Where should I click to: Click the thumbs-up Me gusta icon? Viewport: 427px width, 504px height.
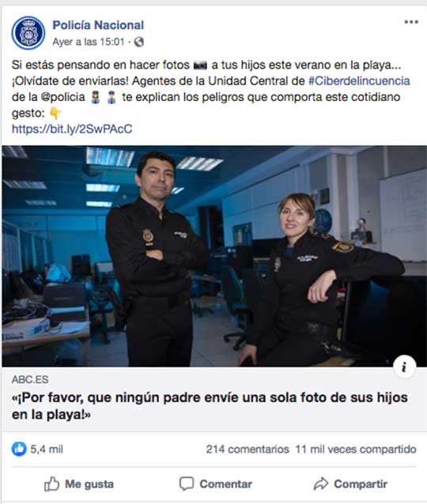(x=51, y=483)
